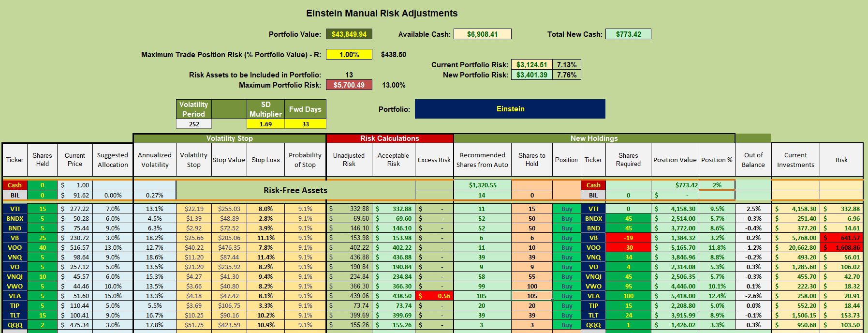The height and width of the screenshot is (333, 868).
Task: Click the Buy position cell for TLT
Action: coord(567,315)
